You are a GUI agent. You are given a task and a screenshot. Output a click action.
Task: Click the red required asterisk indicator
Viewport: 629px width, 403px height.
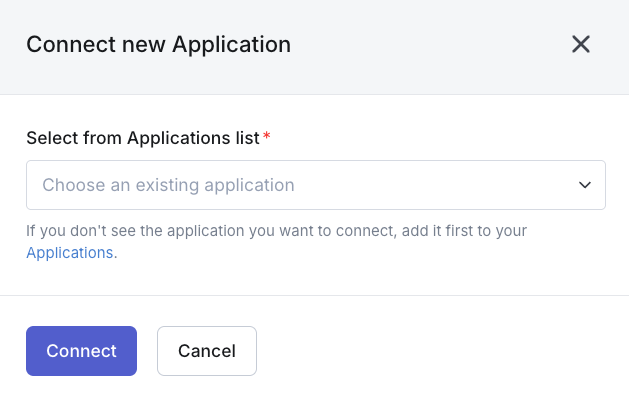pyautogui.click(x=267, y=137)
